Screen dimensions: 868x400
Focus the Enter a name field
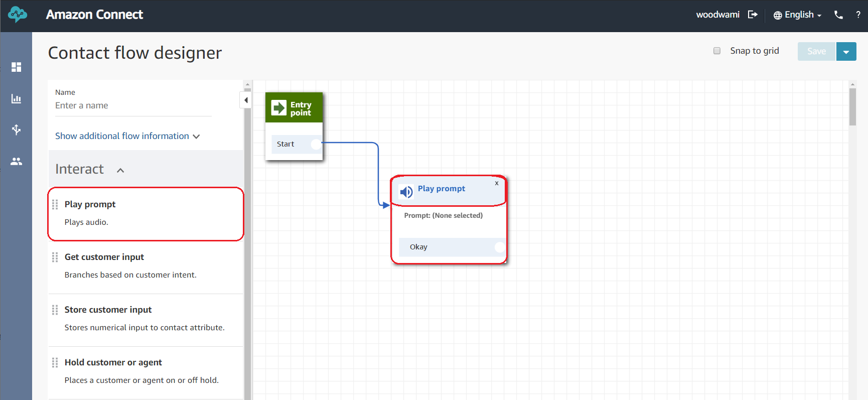point(133,106)
